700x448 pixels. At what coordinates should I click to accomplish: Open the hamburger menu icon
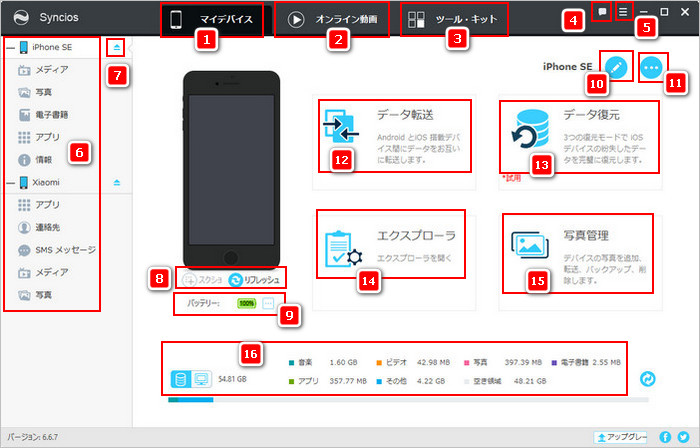pyautogui.click(x=623, y=12)
